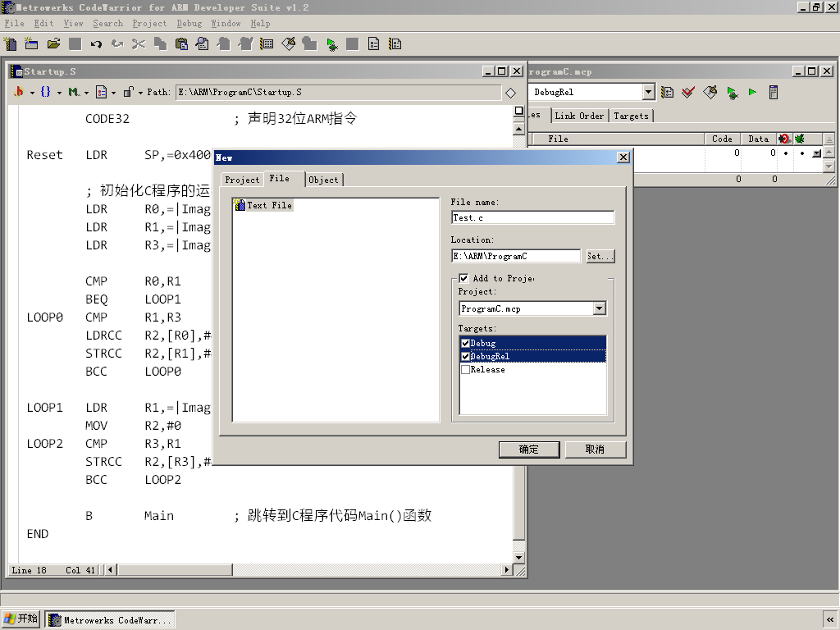Click the New Project toolbar icon
The image size is (840, 630).
tap(32, 44)
